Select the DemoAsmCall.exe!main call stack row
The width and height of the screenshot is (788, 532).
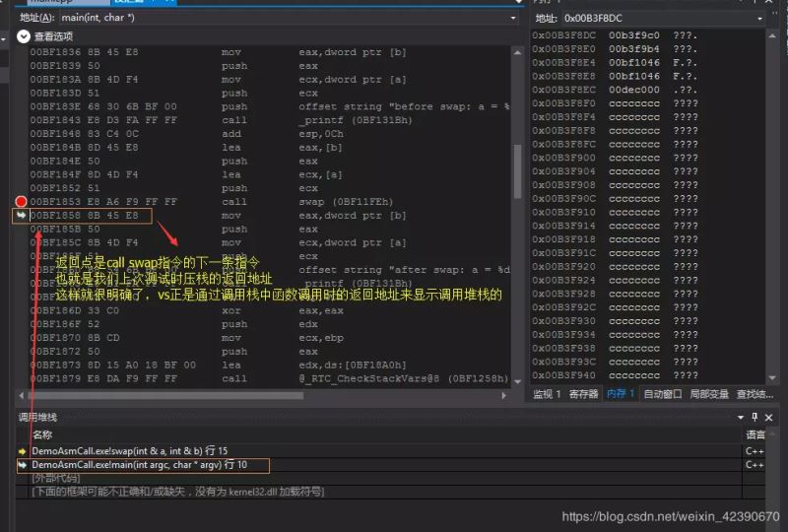(x=139, y=464)
